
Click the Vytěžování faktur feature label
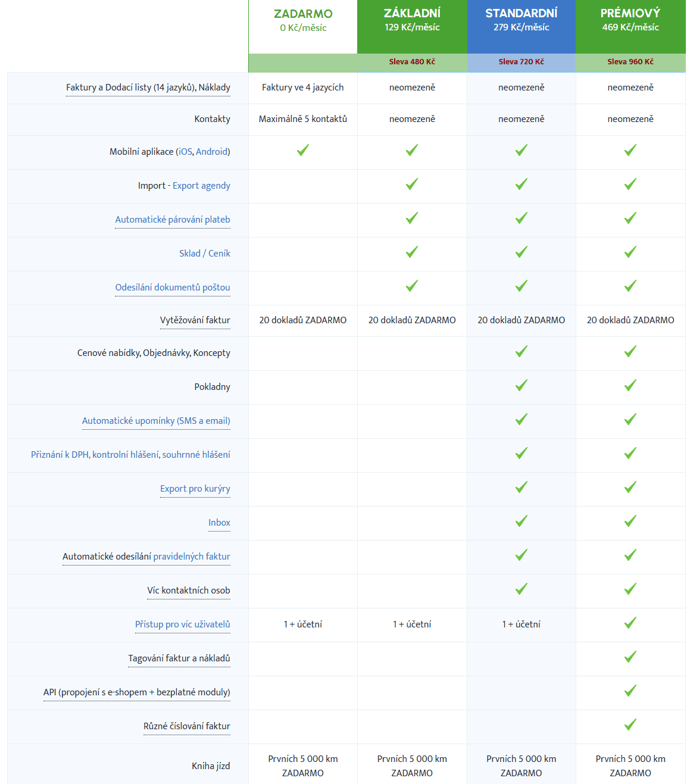tap(195, 320)
